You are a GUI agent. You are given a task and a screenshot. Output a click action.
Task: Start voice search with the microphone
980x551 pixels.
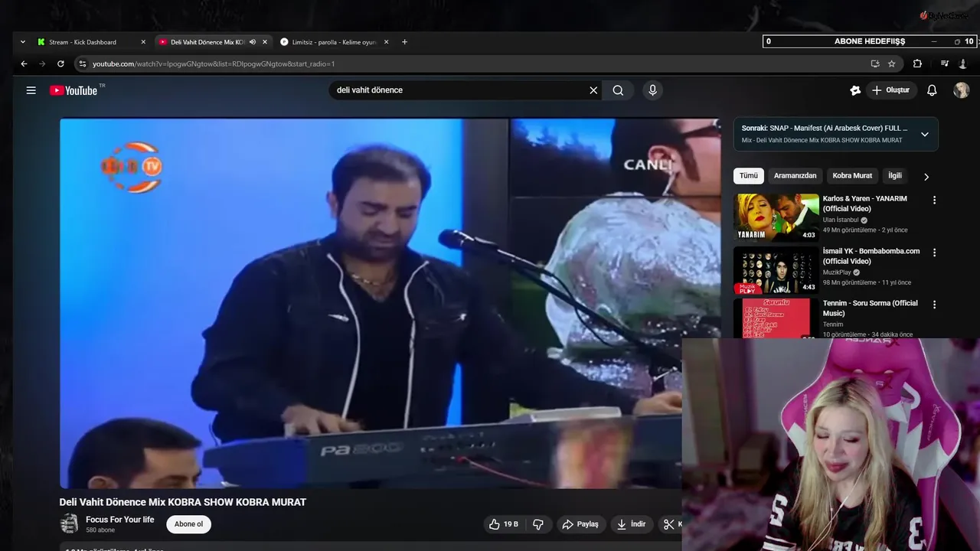click(652, 90)
